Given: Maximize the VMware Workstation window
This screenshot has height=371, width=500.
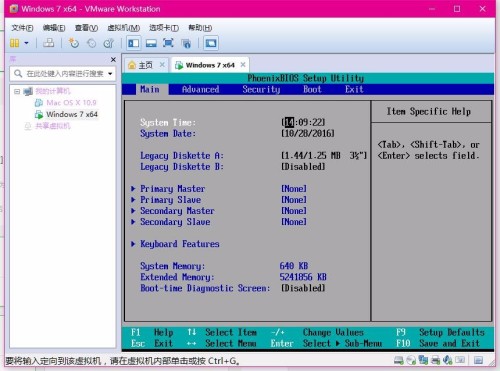Looking at the screenshot, I should pyautogui.click(x=457, y=9).
